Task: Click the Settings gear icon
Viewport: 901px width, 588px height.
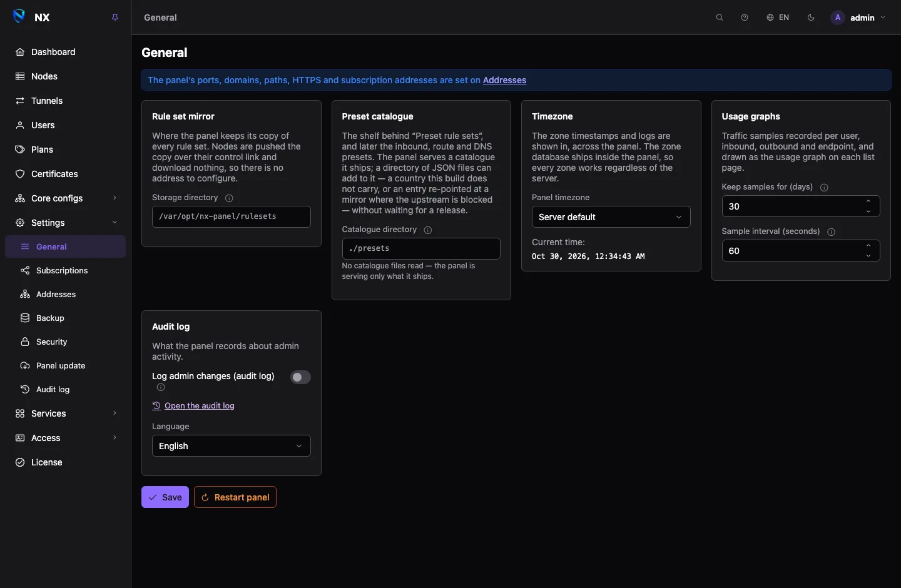Action: 20,223
